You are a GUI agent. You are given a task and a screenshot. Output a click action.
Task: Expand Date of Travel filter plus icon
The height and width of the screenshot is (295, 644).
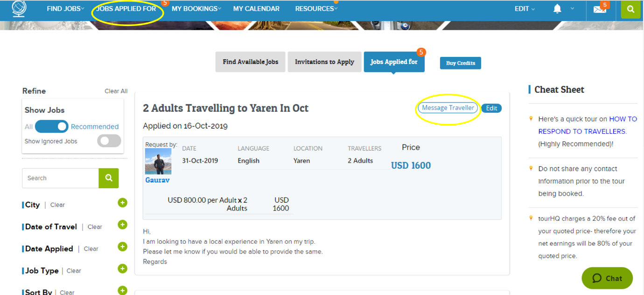(x=122, y=225)
